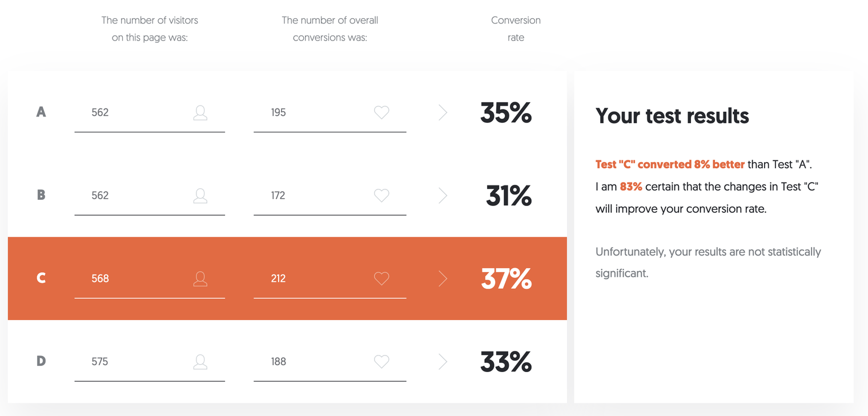Click the person icon in row A

(200, 112)
